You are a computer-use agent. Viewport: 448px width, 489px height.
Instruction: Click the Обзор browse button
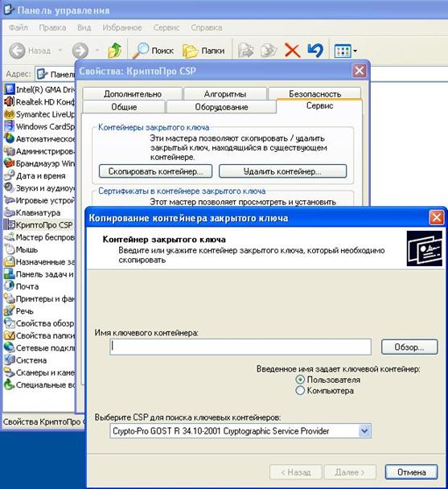click(409, 347)
